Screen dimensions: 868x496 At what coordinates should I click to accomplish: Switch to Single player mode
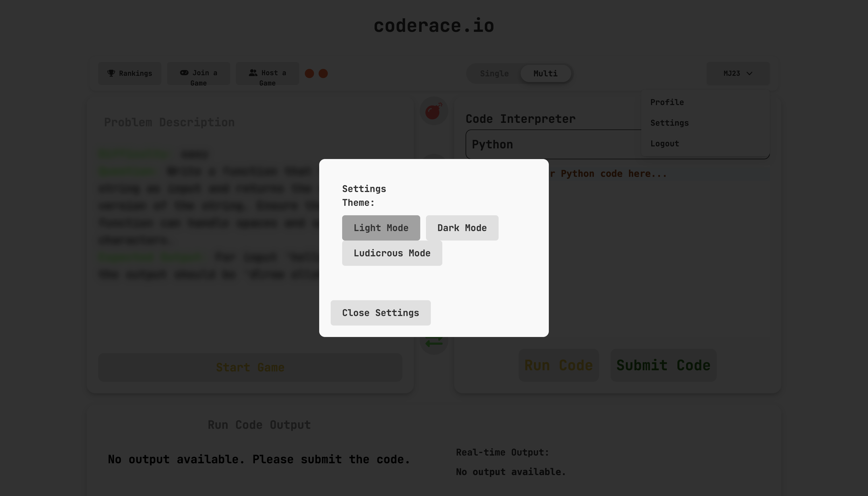click(494, 73)
